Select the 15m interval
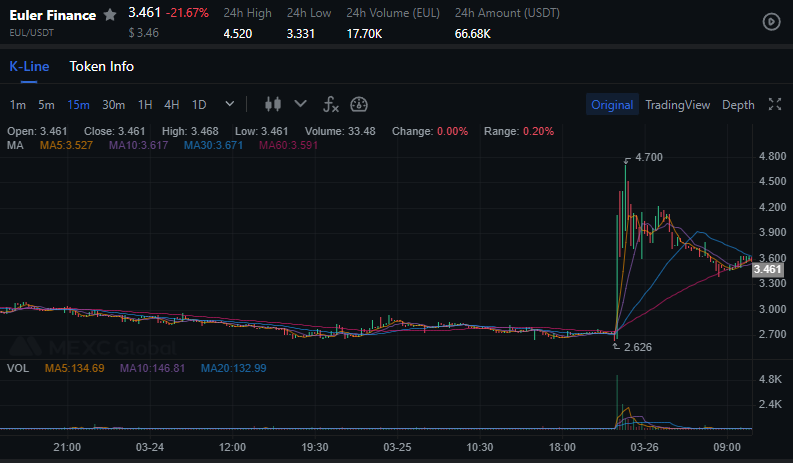Image resolution: width=793 pixels, height=463 pixels. pyautogui.click(x=78, y=105)
